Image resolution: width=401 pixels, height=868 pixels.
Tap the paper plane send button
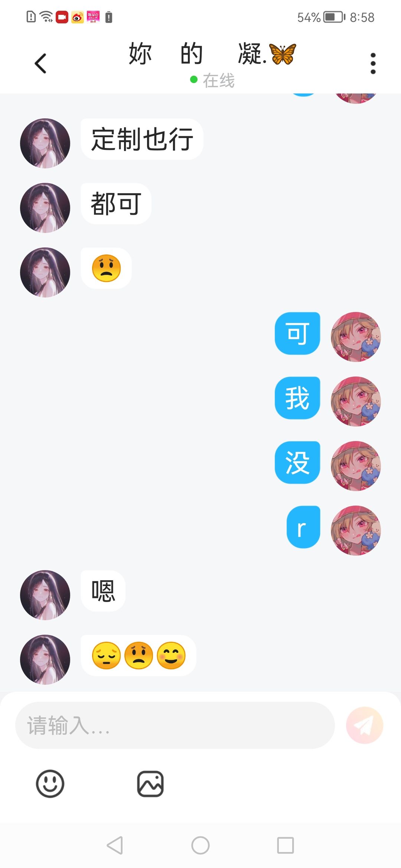pyautogui.click(x=364, y=725)
